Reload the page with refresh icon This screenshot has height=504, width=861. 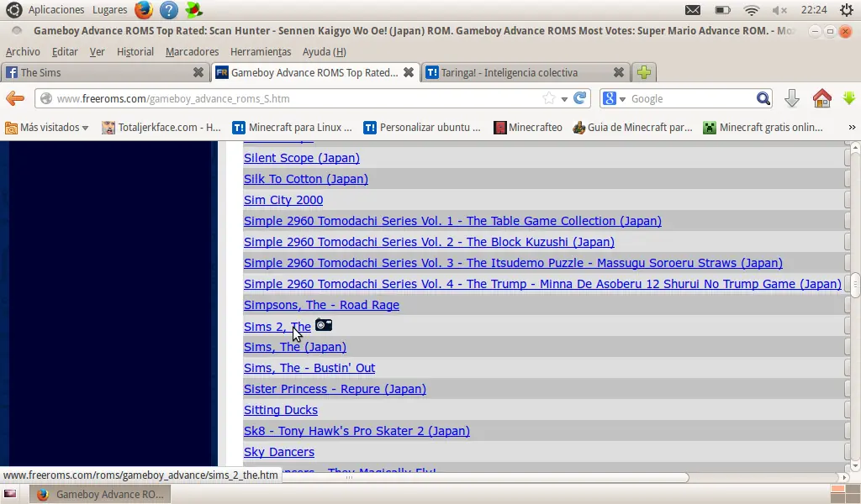[x=580, y=98]
